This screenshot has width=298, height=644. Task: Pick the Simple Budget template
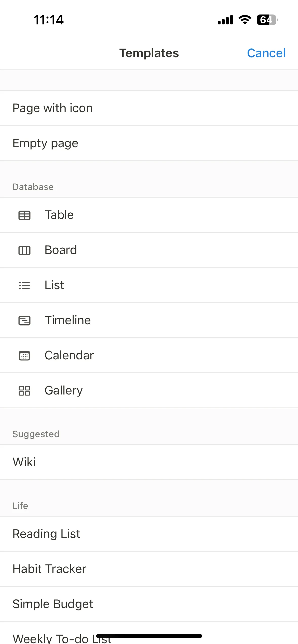149,604
